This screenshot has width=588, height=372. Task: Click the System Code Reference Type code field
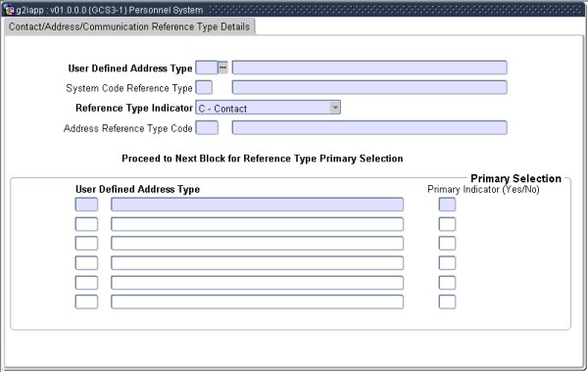204,88
